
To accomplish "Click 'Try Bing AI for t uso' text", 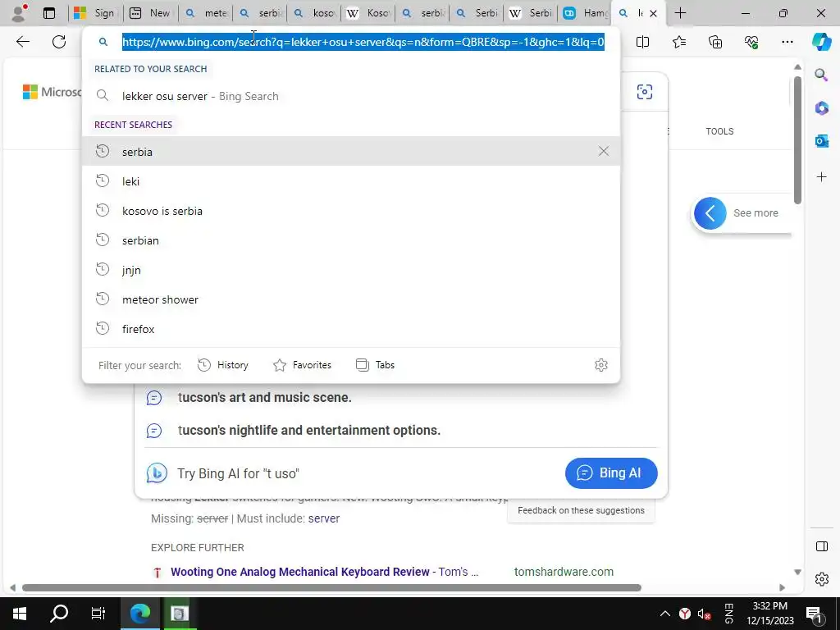I will click(x=238, y=473).
